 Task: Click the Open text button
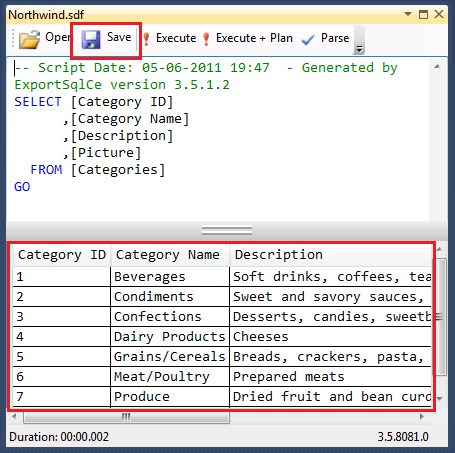point(58,37)
